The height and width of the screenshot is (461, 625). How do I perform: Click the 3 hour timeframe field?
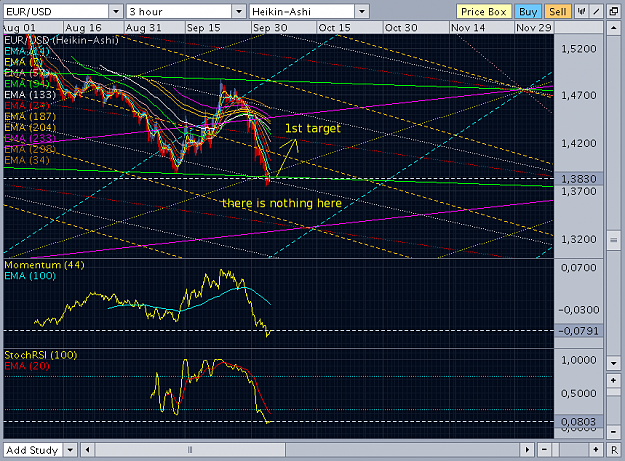(179, 12)
